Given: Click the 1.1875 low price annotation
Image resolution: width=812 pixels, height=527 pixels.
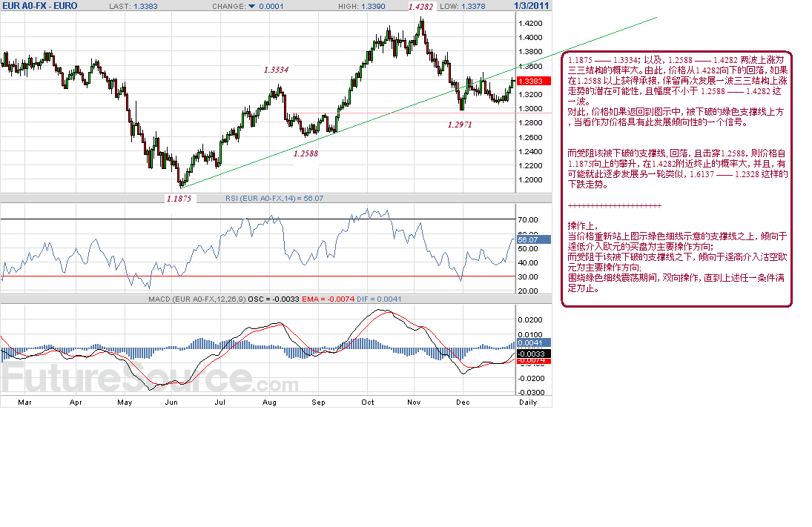Looking at the screenshot, I should click(179, 199).
